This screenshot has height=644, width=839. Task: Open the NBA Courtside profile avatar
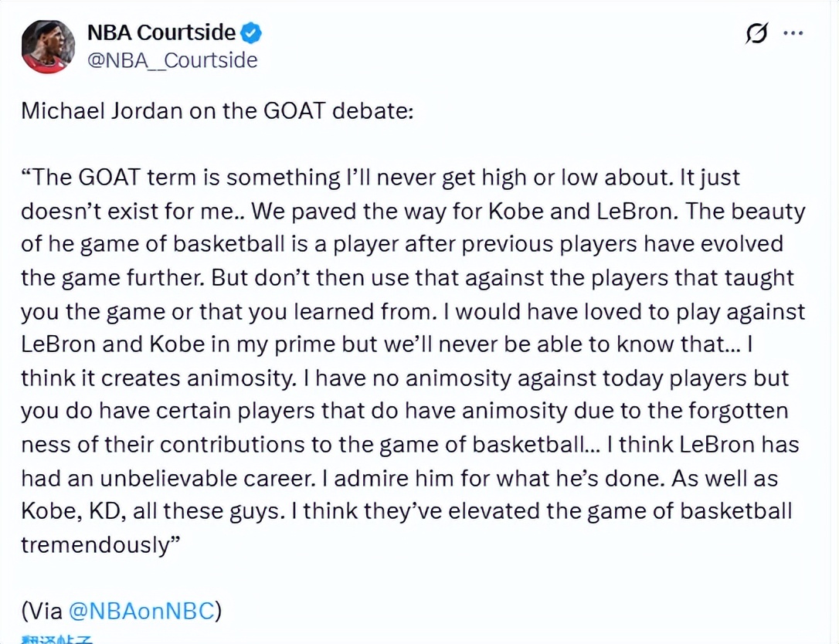pyautogui.click(x=48, y=46)
